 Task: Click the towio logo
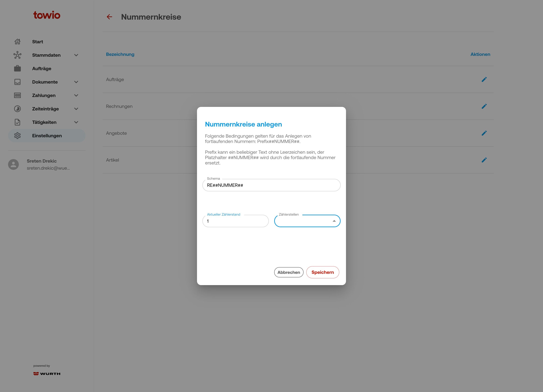pyautogui.click(x=47, y=15)
